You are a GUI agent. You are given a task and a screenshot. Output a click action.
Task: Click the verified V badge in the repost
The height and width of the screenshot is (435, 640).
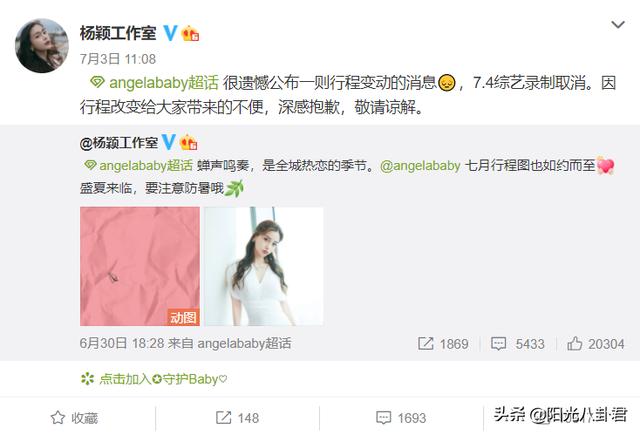click(x=169, y=142)
